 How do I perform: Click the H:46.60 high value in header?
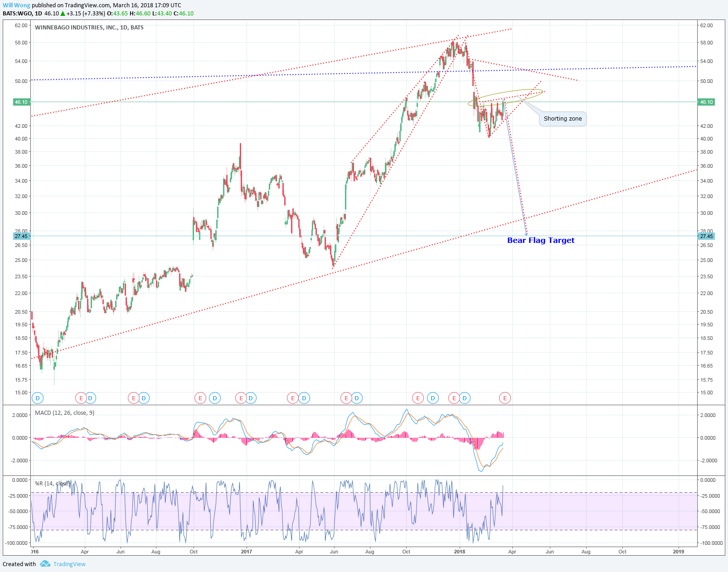(x=140, y=14)
